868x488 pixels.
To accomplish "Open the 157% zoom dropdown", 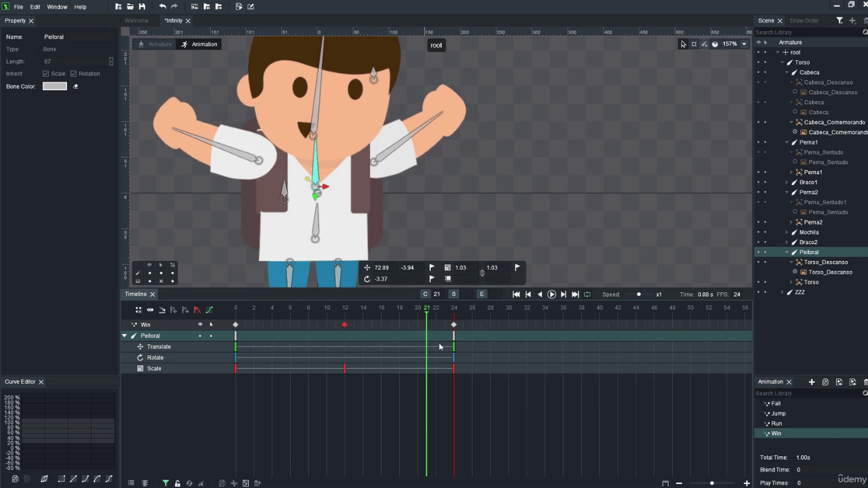I will pyautogui.click(x=744, y=44).
